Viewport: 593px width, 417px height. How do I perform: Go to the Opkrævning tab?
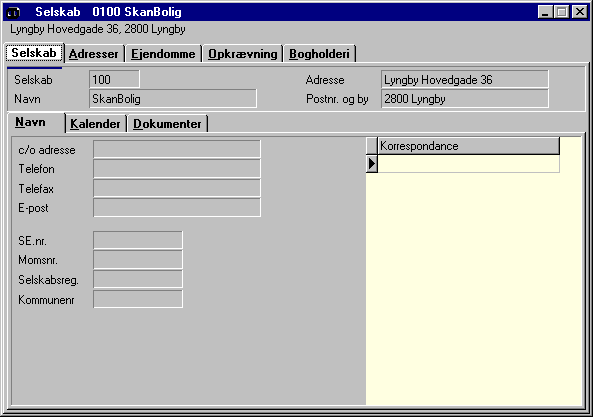tap(243, 54)
